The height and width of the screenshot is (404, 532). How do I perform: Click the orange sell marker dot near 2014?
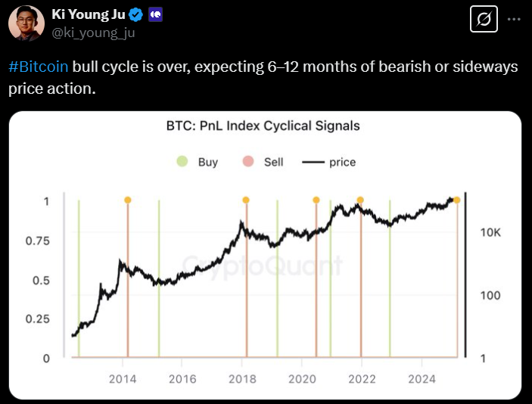tap(127, 200)
